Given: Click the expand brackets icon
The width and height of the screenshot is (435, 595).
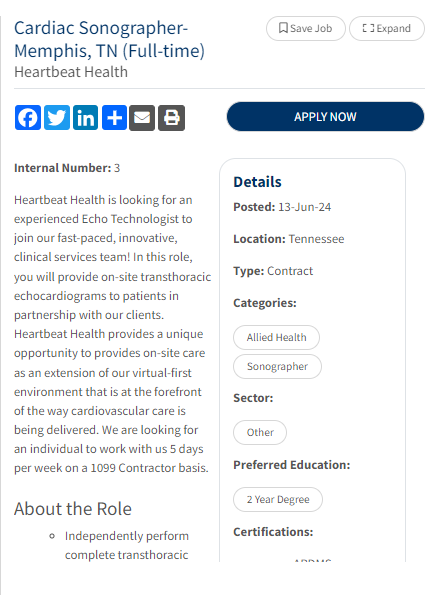Looking at the screenshot, I should click(x=368, y=28).
